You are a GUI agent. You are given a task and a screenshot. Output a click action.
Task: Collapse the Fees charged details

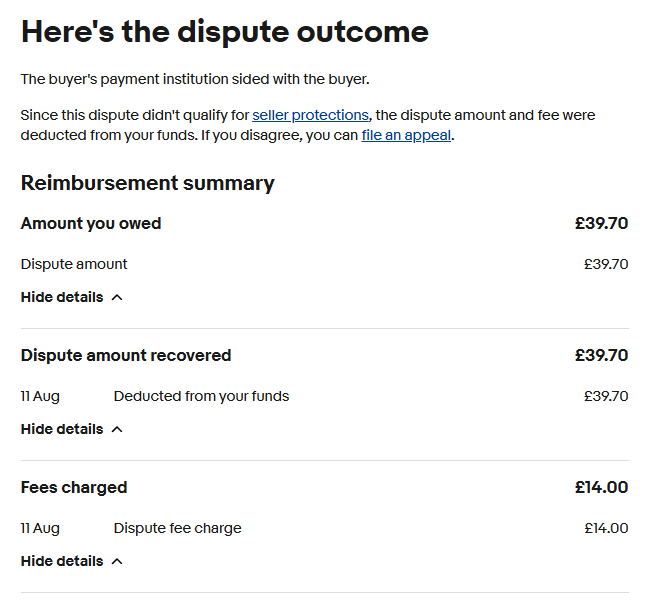62,561
